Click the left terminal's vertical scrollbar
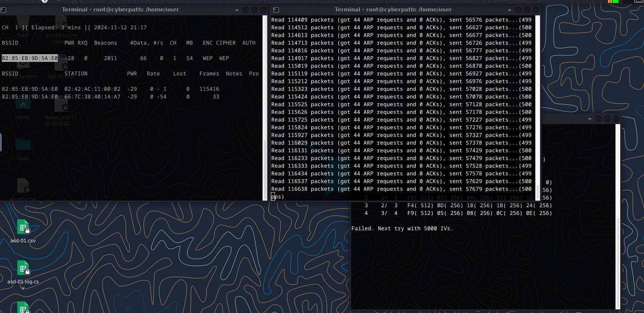This screenshot has height=313, width=644. point(265,108)
